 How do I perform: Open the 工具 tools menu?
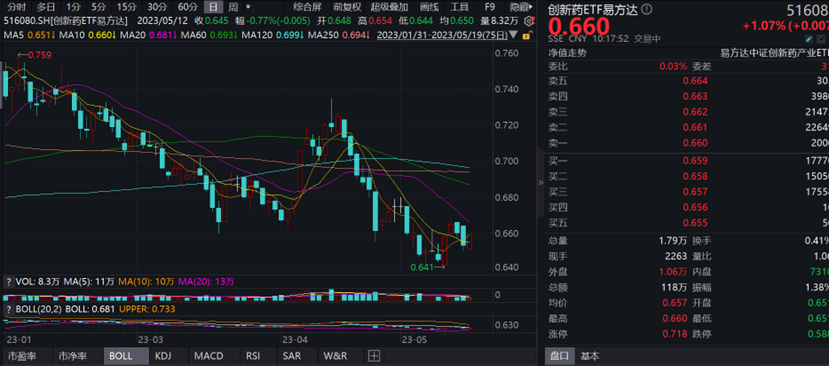[x=459, y=7]
